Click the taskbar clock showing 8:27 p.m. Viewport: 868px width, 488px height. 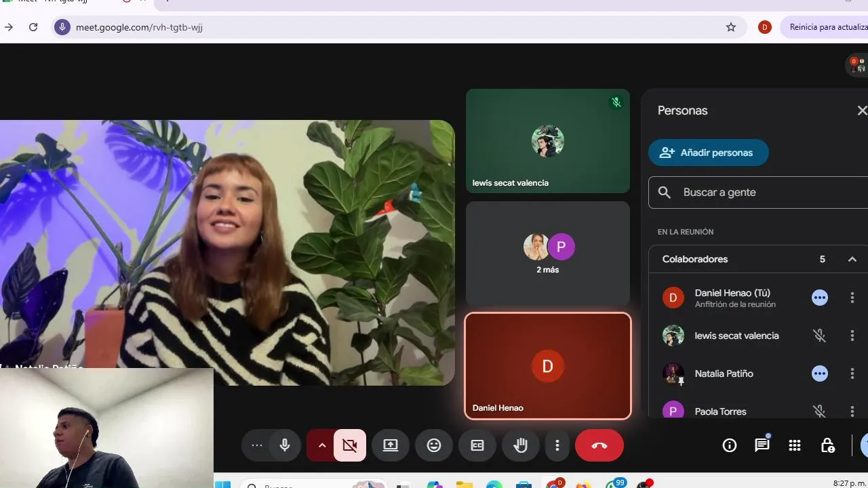(x=850, y=483)
